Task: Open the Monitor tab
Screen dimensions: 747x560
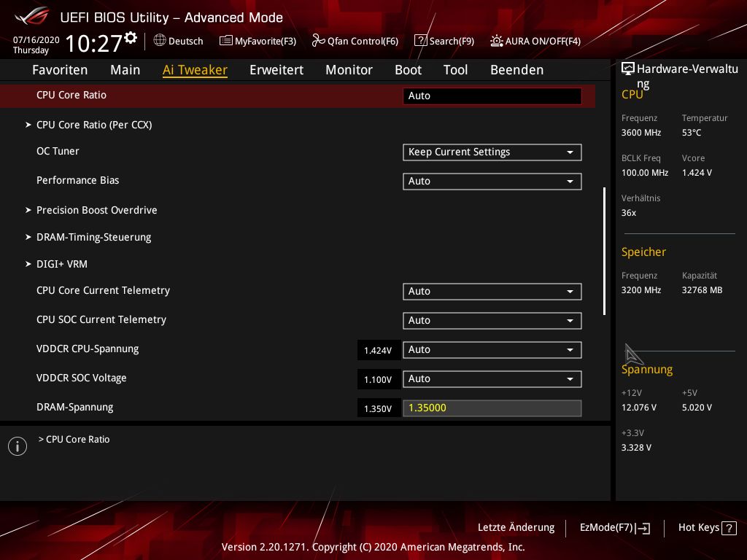Action: pyautogui.click(x=349, y=70)
